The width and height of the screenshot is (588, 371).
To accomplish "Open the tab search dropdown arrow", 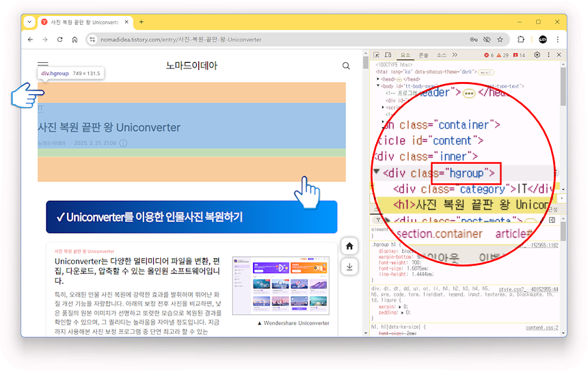I will click(x=29, y=22).
